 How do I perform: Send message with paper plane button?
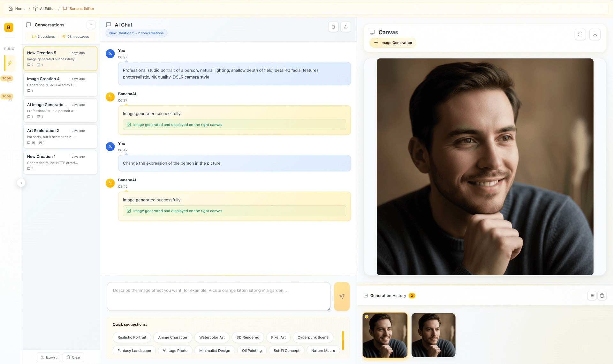[x=342, y=296]
